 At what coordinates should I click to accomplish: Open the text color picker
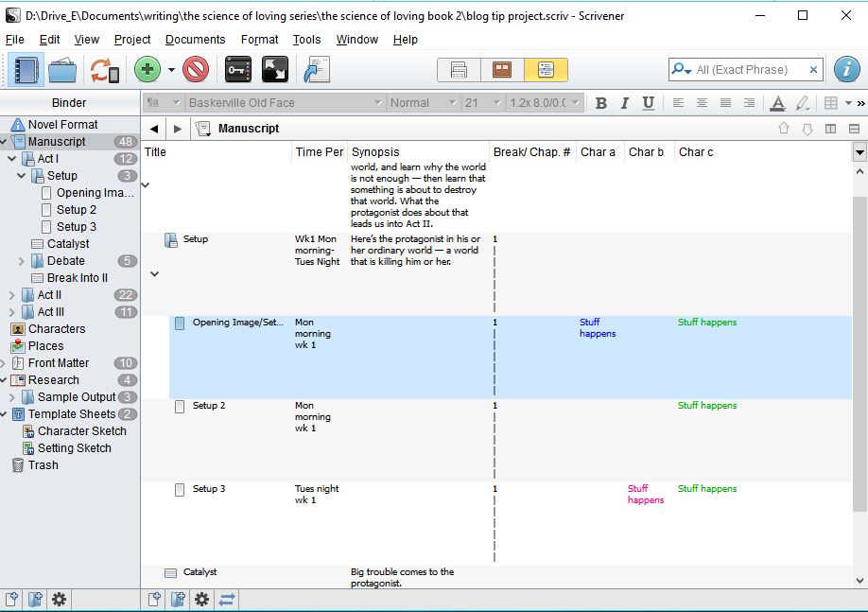[x=777, y=103]
